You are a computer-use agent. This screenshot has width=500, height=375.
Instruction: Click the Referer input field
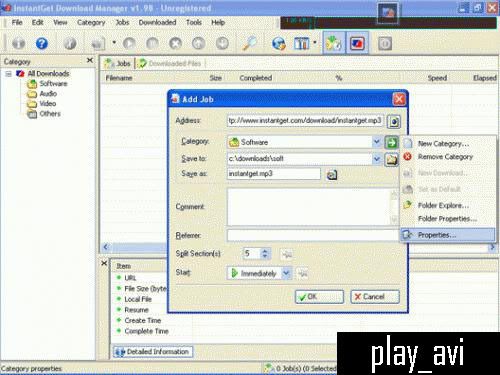(x=312, y=235)
